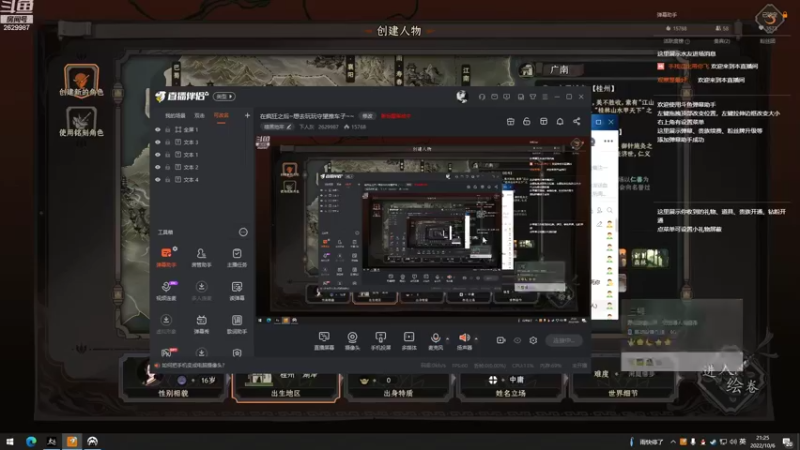Click the download tool icon beside 视频连麦
Viewport: 800px width, 450px height.
pyautogui.click(x=202, y=291)
